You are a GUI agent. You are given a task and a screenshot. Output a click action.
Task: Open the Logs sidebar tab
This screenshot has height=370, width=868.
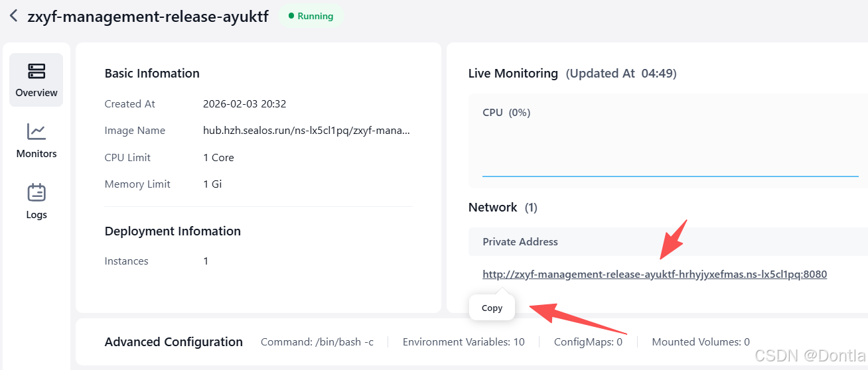click(36, 202)
